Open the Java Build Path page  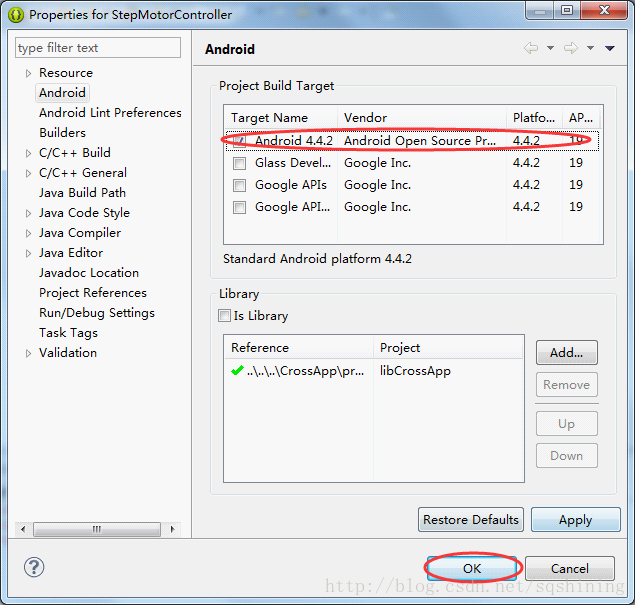pos(82,193)
